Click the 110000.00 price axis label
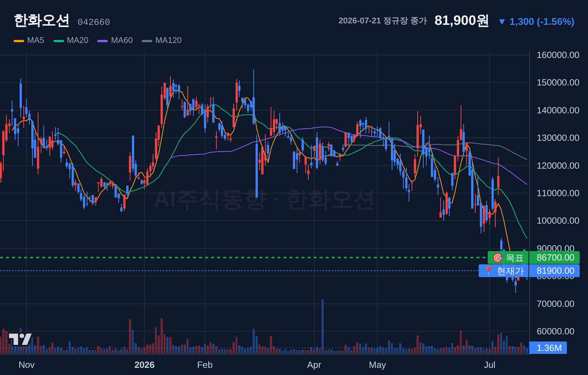Viewport: 588px width, 375px height. [x=558, y=193]
